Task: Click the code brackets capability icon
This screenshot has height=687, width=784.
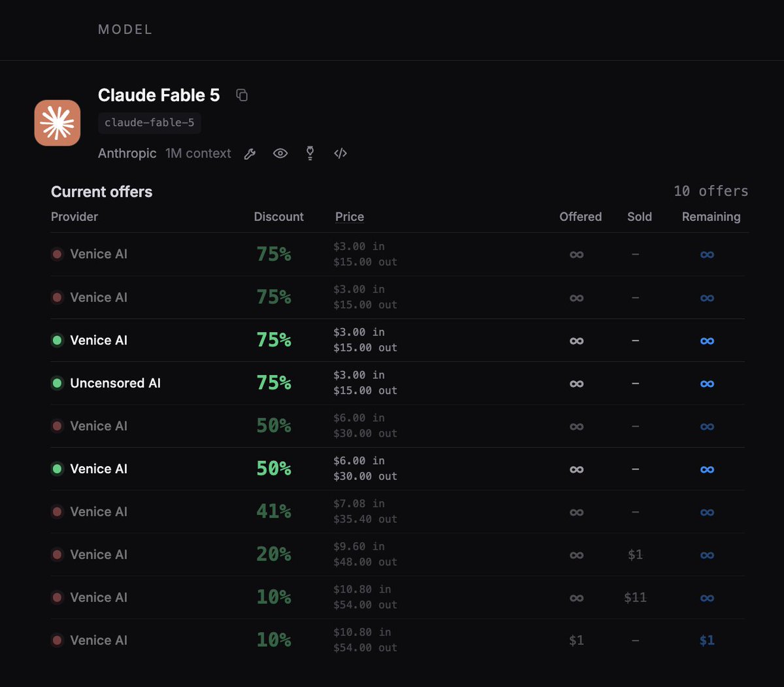Action: coord(340,154)
